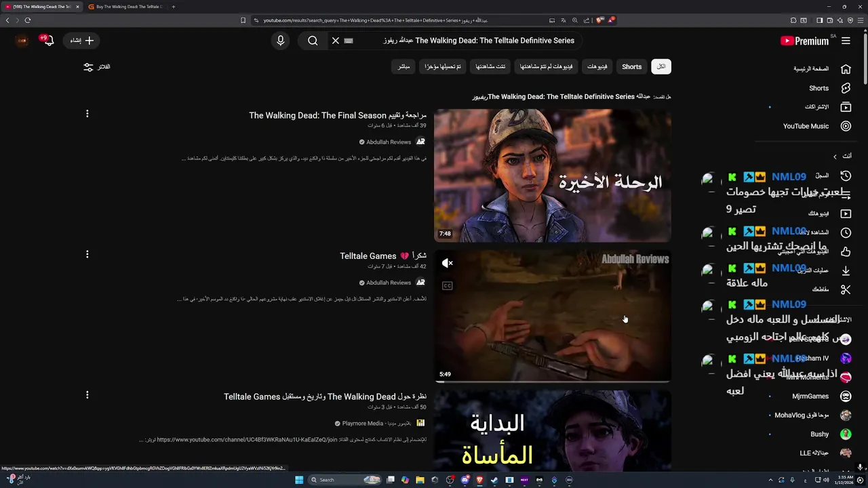The height and width of the screenshot is (488, 868).
Task: Open the browser extensions puzzle icon
Action: click(794, 20)
